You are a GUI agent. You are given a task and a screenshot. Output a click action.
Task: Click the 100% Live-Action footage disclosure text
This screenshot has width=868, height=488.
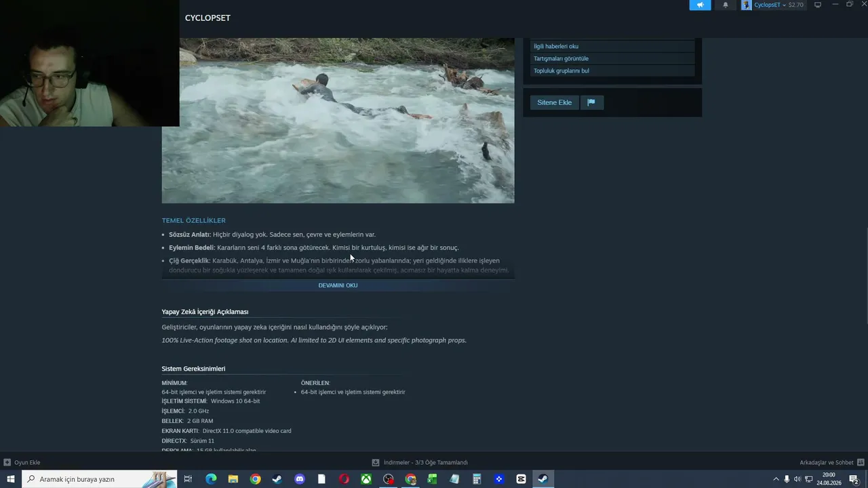point(314,340)
